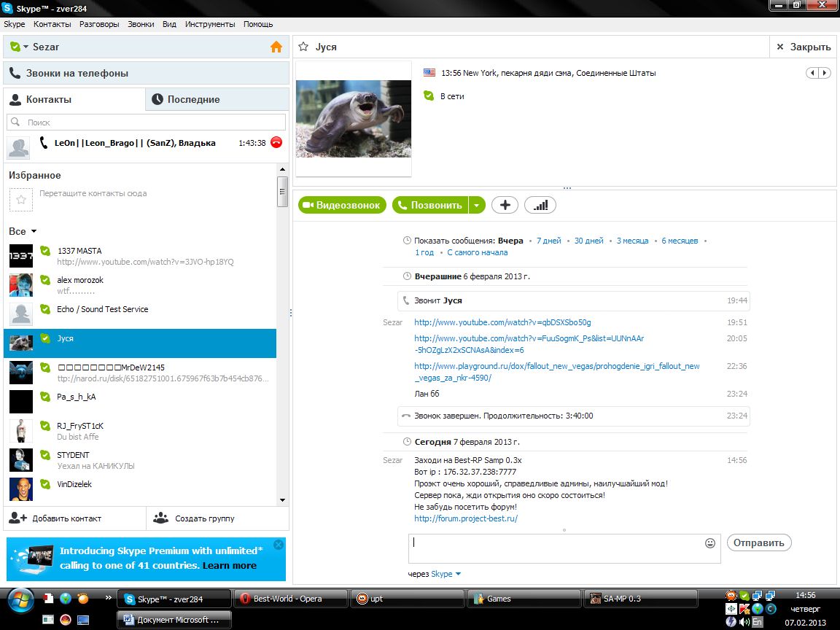The image size is (840, 630).
Task: Open the Контакты menu
Action: tap(52, 24)
